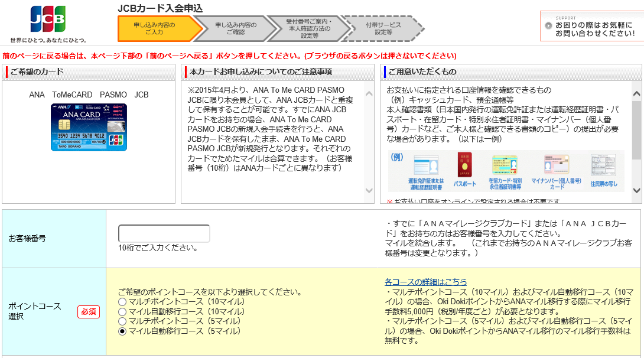Select マルチポイントコース（5マイル） radio button
This screenshot has height=358, width=644.
pyautogui.click(x=122, y=321)
